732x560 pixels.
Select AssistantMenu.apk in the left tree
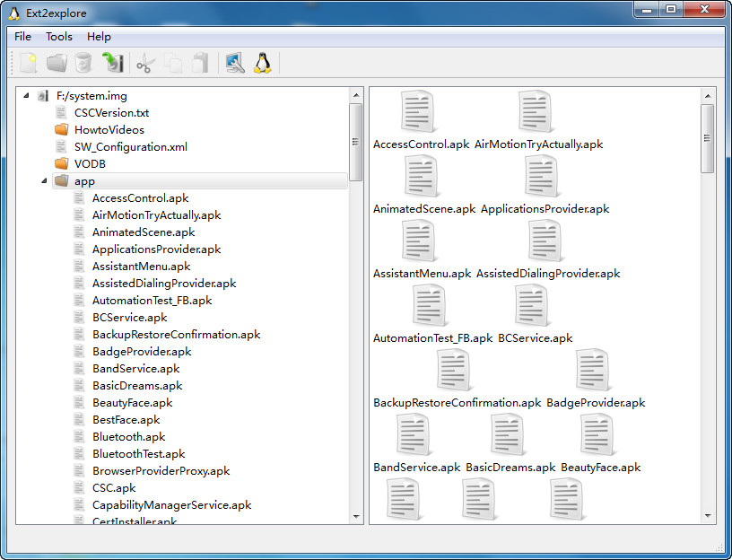pos(142,267)
